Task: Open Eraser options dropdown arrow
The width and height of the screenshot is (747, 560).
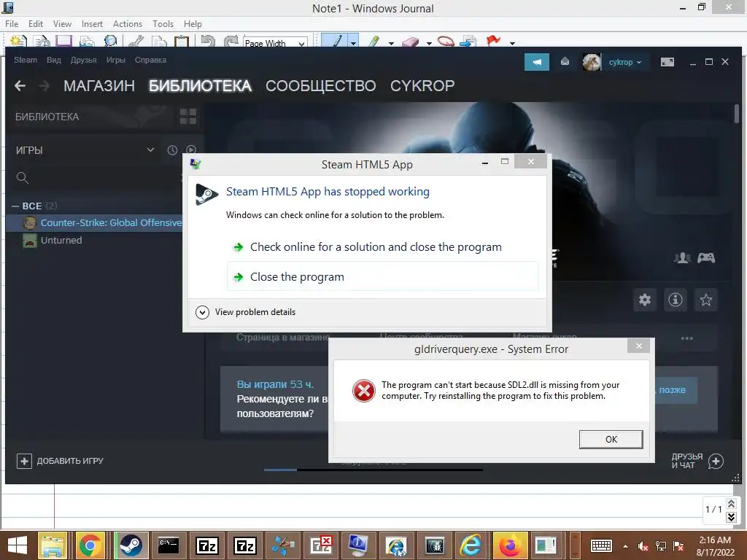Action: [429, 43]
